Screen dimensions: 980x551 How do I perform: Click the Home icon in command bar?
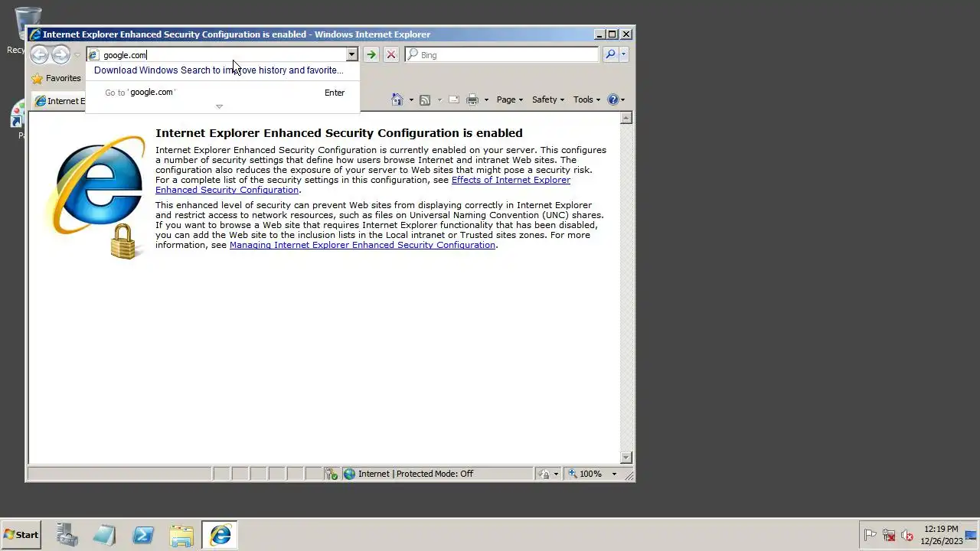click(x=397, y=99)
